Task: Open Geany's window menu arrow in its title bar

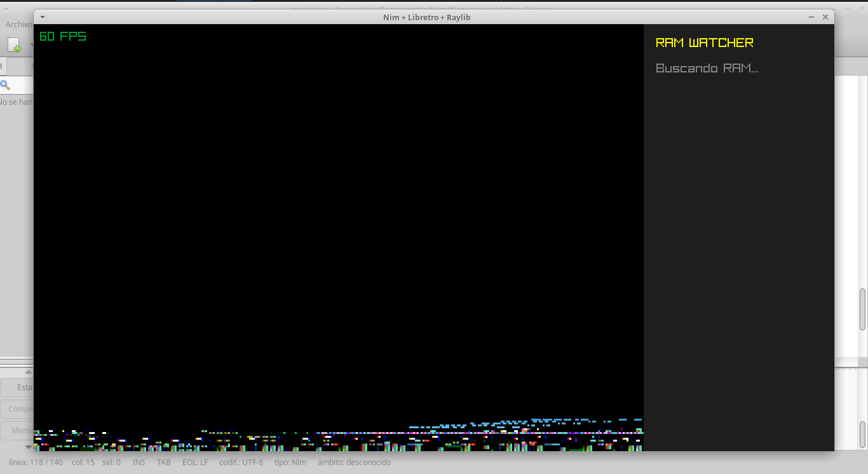Action: [x=6, y=9]
